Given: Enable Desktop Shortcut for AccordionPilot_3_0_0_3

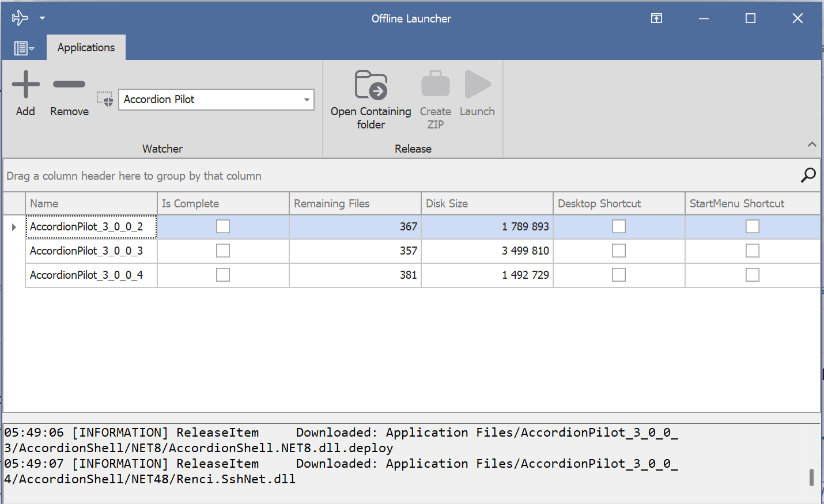Looking at the screenshot, I should coord(619,251).
